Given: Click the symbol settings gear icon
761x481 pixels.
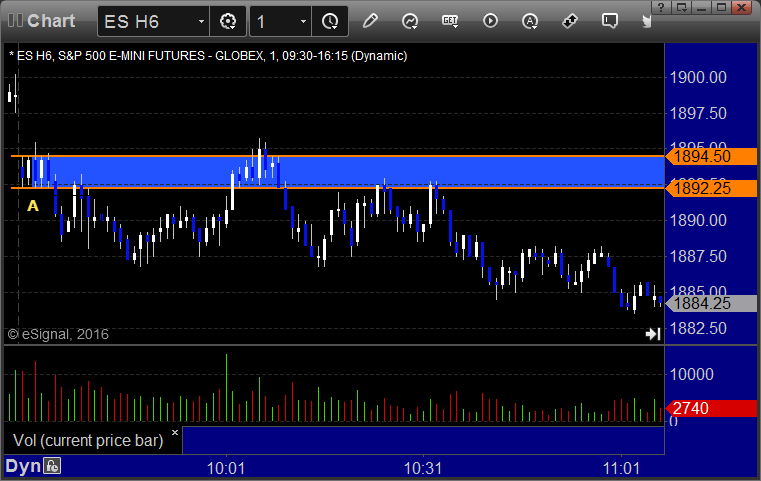Looking at the screenshot, I should pos(228,21).
